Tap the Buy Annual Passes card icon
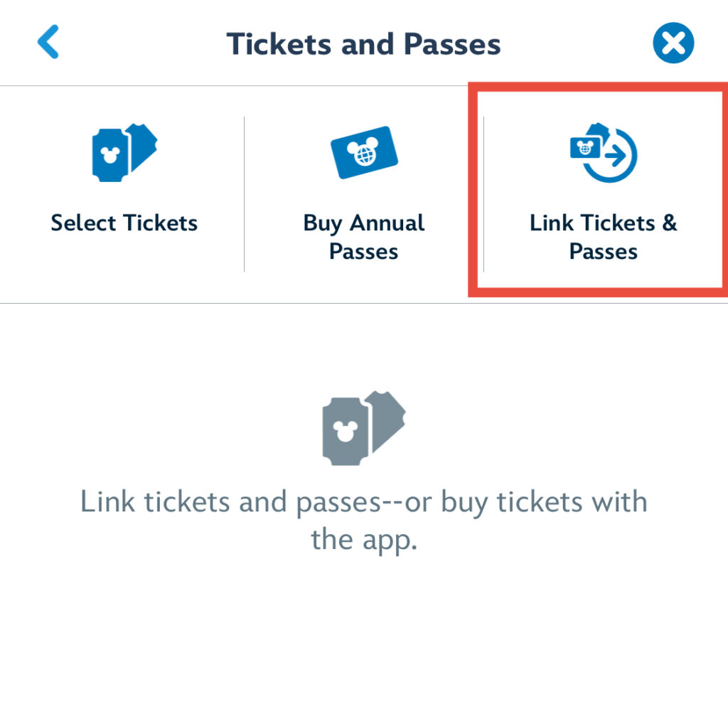Viewport: 728px width, 709px height. coord(364,152)
